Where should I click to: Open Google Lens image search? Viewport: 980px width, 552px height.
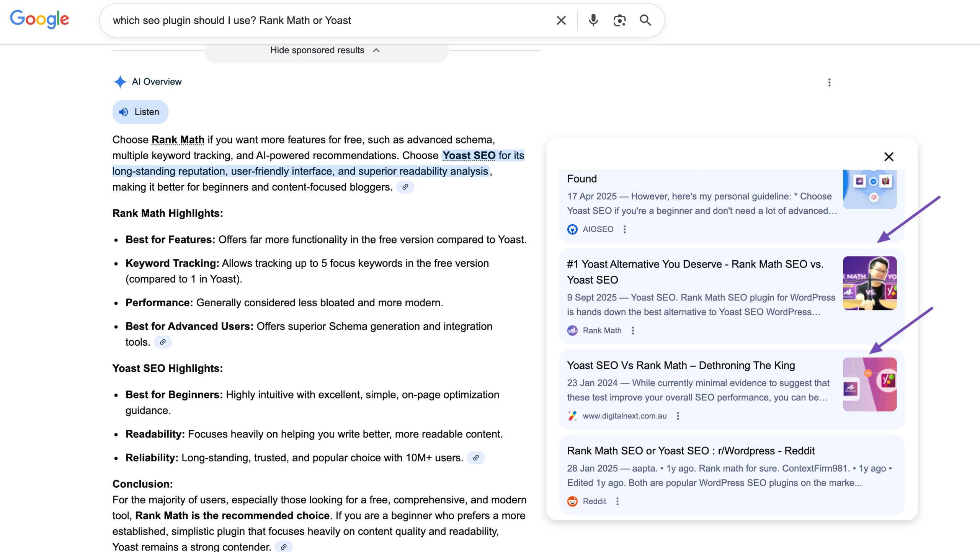click(619, 20)
